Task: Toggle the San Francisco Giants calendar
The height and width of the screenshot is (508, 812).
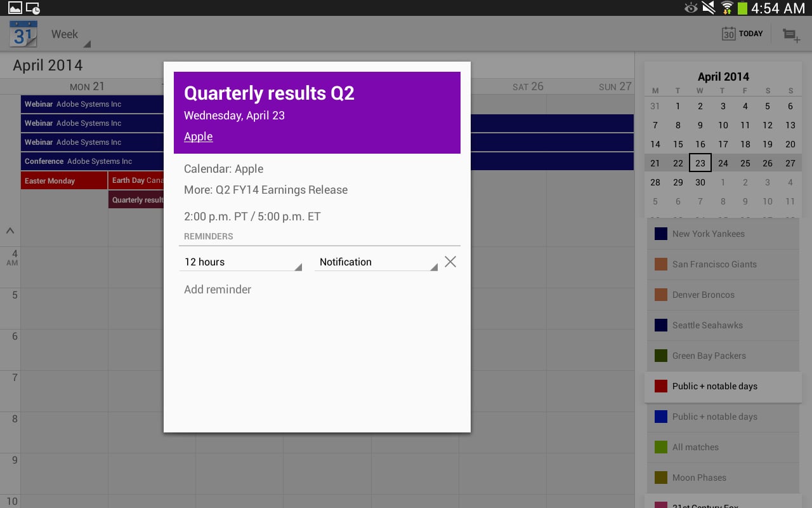Action: (723, 264)
